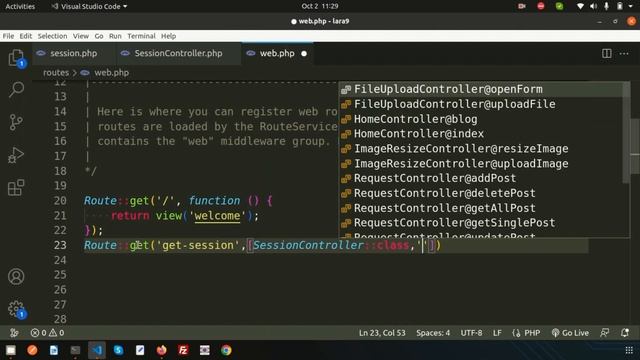Change the LF end of line sequence

click(x=497, y=333)
